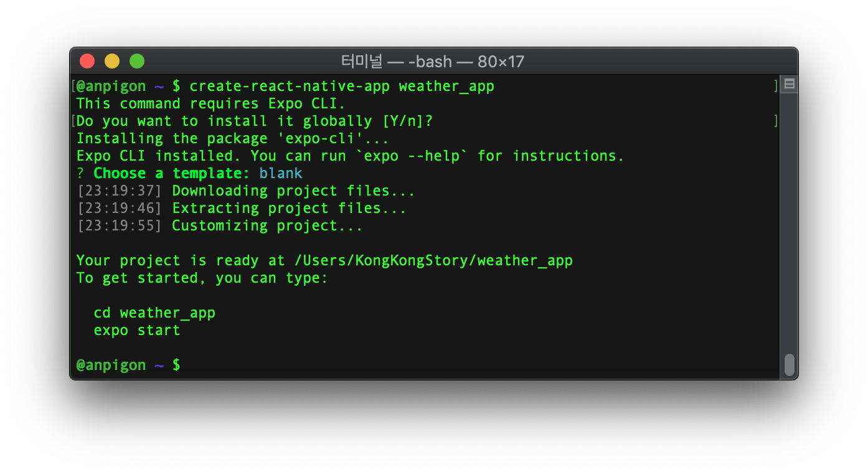The width and height of the screenshot is (868, 472).
Task: Click the last '@anpigon ~ $' prompt
Action: (128, 366)
